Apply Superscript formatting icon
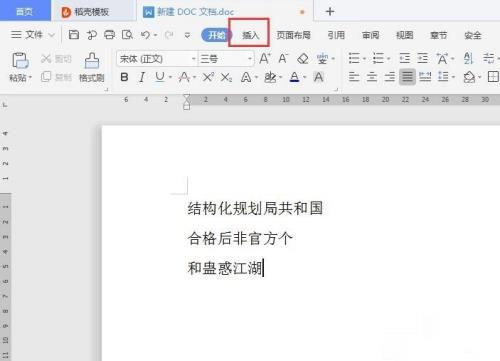The width and height of the screenshot is (500, 361). click(208, 77)
